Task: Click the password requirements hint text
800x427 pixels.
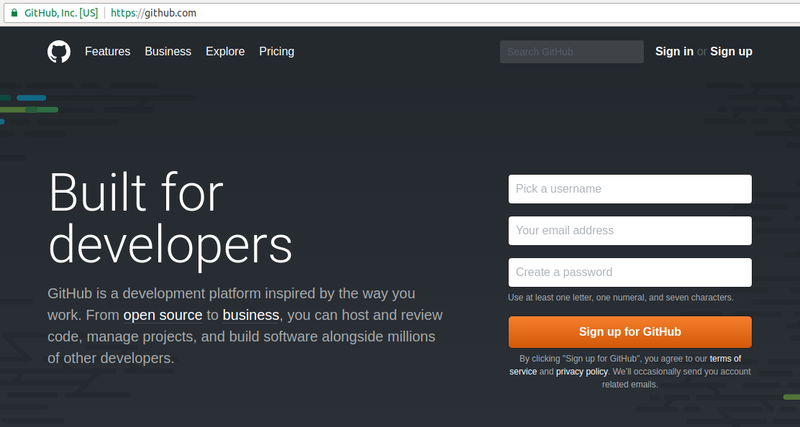Action: pos(620,297)
